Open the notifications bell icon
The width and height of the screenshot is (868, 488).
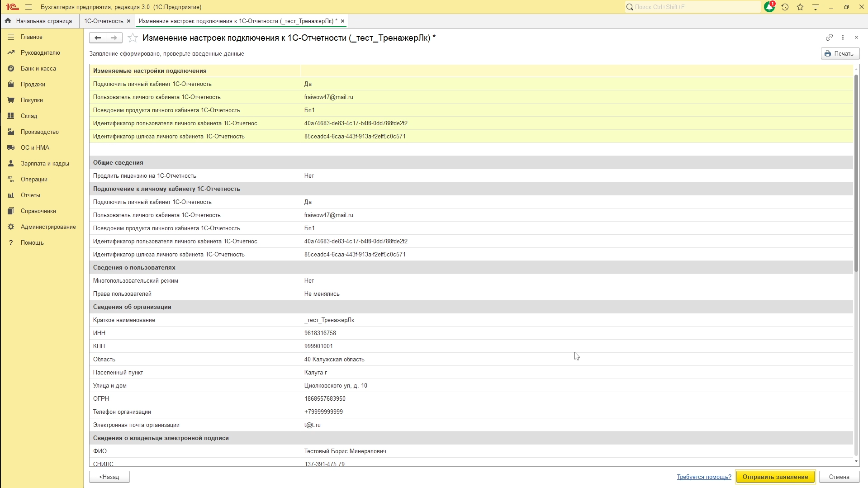(769, 7)
